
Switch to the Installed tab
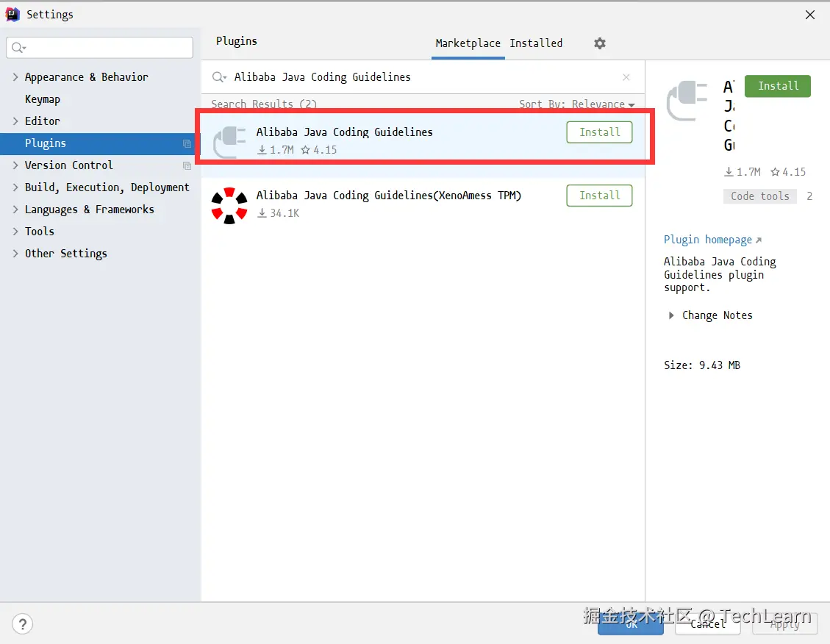pos(536,43)
